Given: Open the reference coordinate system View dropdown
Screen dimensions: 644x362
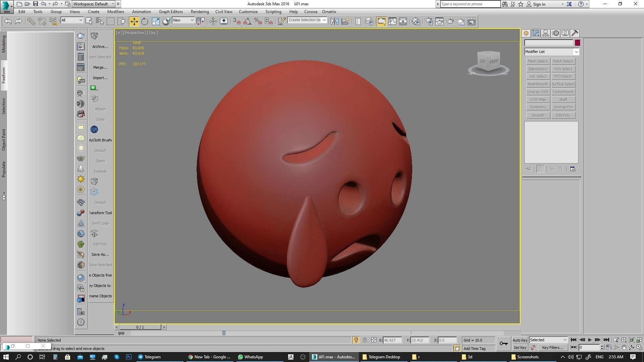Looking at the screenshot, I should click(x=183, y=20).
